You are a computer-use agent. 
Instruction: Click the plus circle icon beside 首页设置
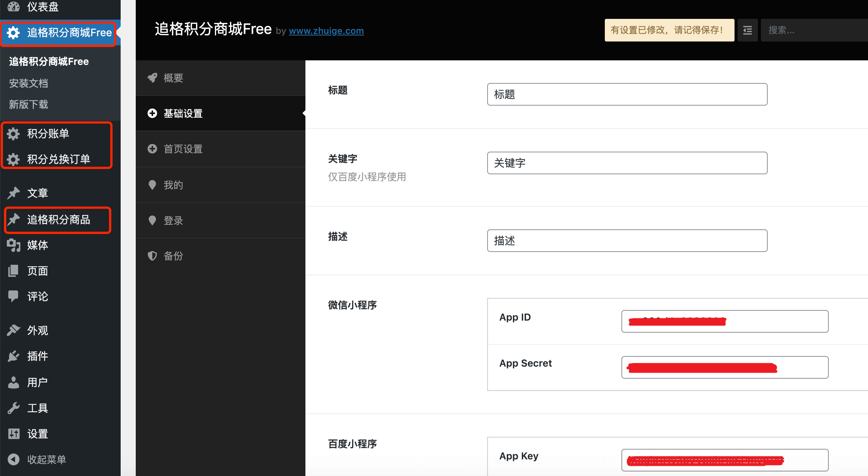click(152, 149)
